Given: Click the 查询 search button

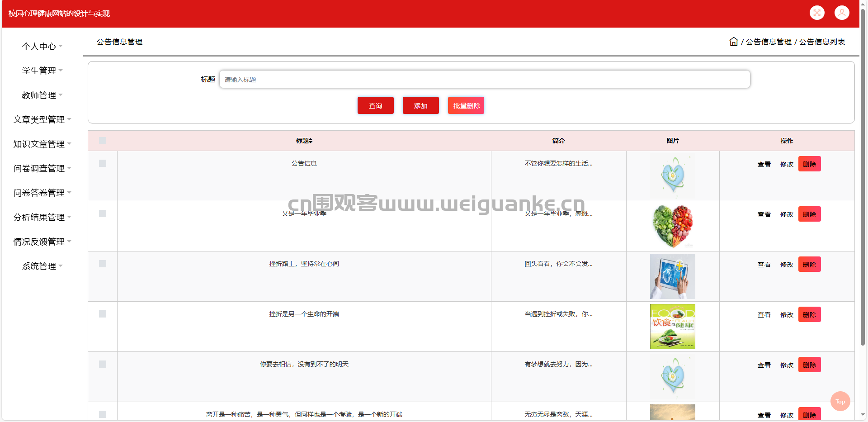Looking at the screenshot, I should click(375, 105).
